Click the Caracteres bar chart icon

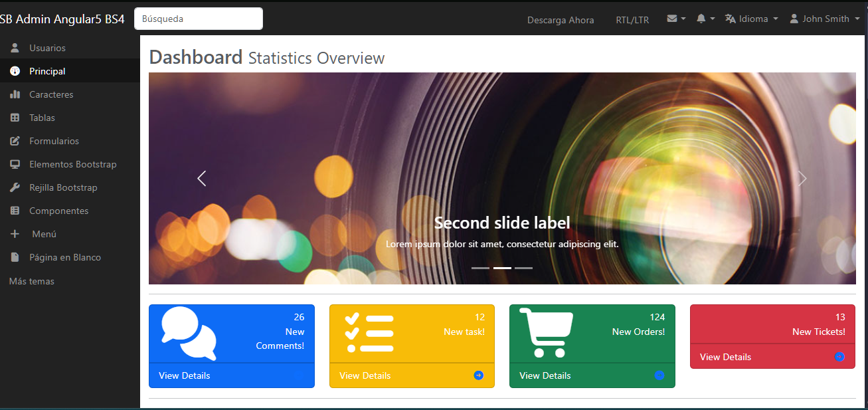pyautogui.click(x=15, y=94)
